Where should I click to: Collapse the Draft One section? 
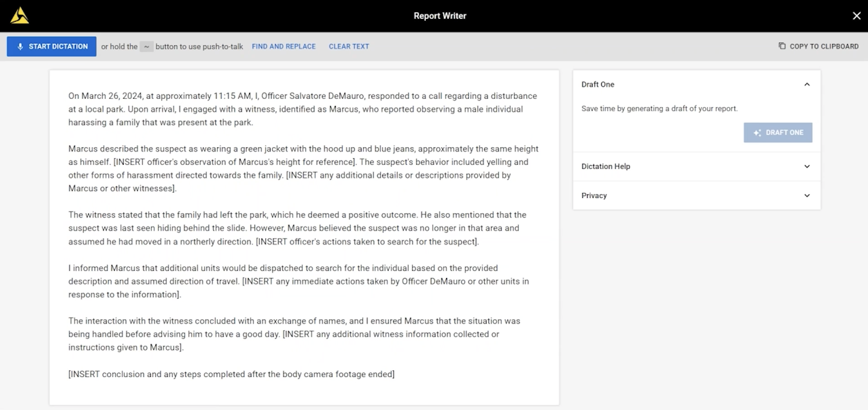[806, 84]
